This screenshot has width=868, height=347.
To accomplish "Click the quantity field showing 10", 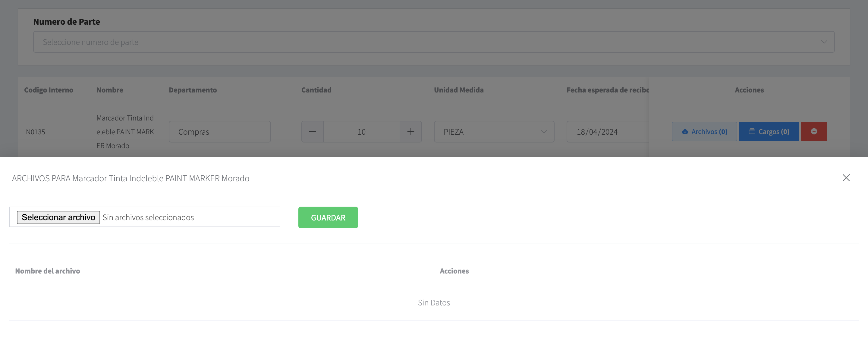I will (x=361, y=132).
